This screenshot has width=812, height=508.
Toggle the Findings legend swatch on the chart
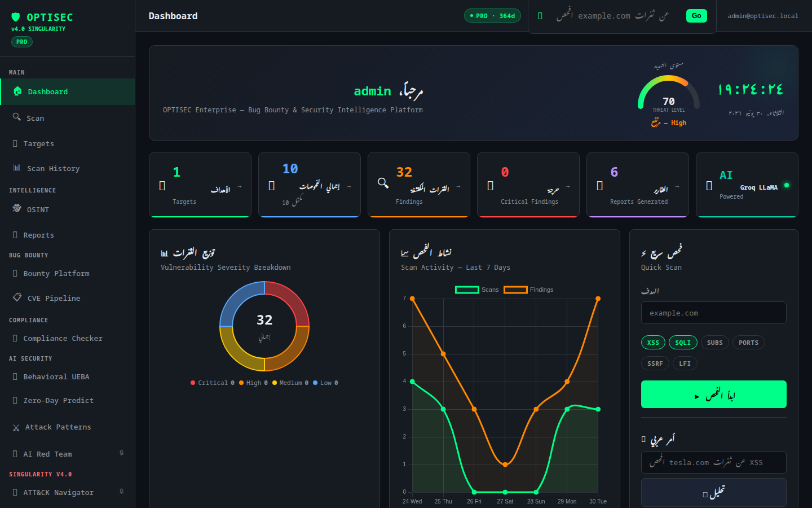point(515,290)
